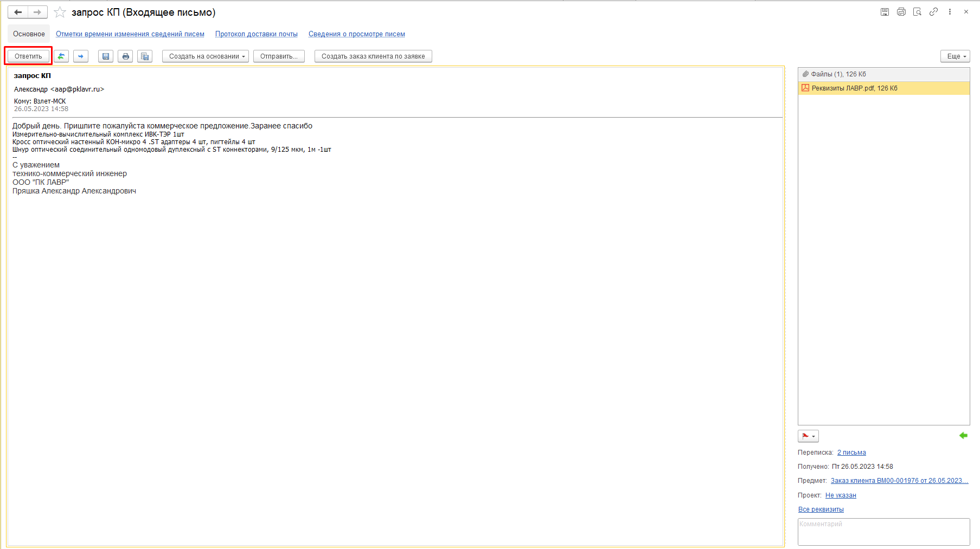
Task: Open the red flag dropdown
Action: tap(808, 436)
